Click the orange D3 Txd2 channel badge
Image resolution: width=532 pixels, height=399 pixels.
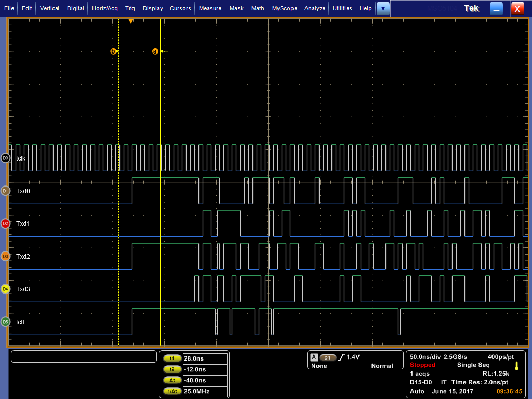coord(5,256)
